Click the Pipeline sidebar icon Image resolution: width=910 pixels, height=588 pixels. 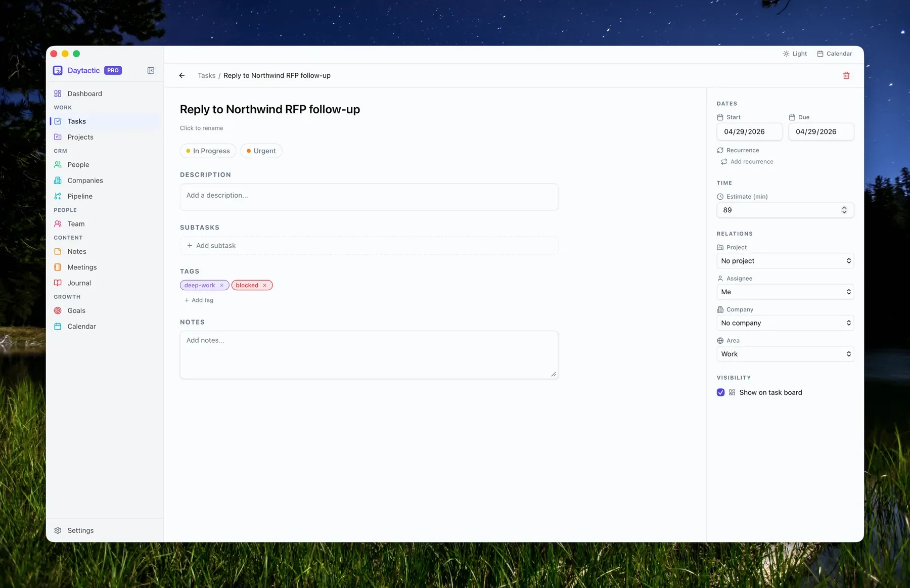pyautogui.click(x=58, y=196)
